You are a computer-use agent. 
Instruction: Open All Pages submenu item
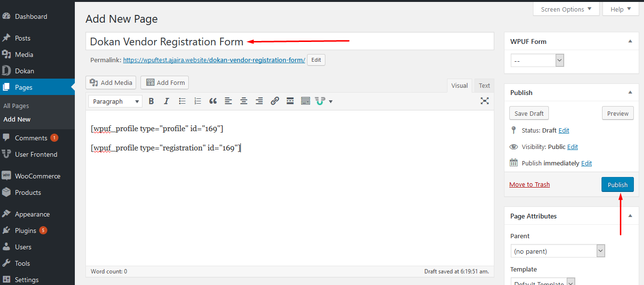pos(16,106)
